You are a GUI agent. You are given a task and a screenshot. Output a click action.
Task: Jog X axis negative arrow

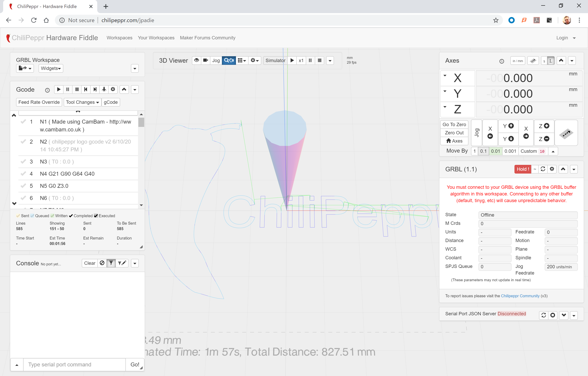click(490, 133)
